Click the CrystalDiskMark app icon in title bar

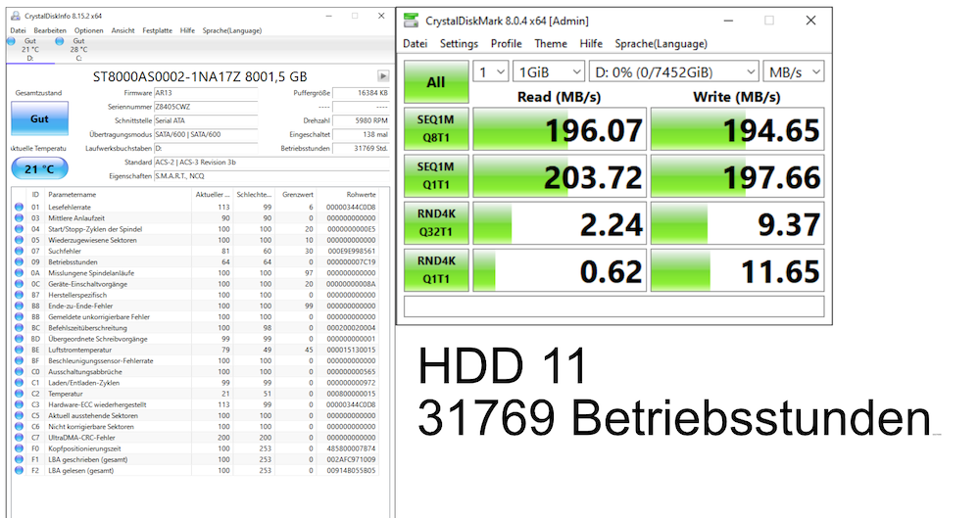(411, 21)
